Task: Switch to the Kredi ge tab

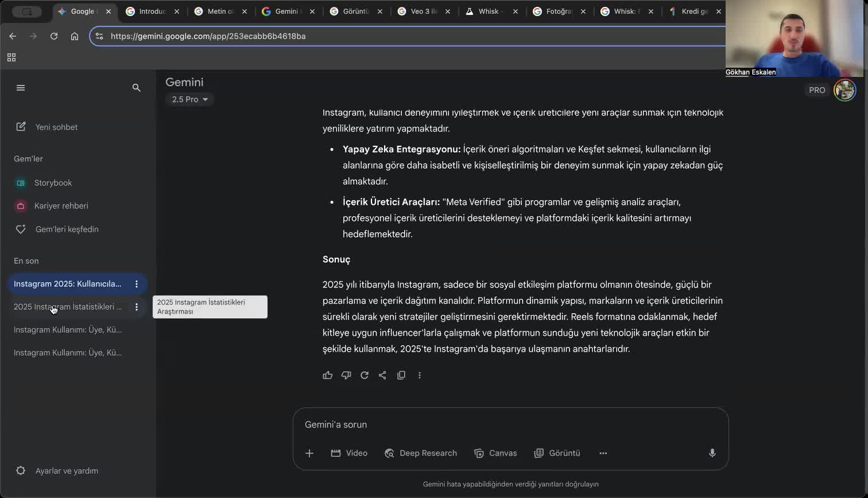Action: [695, 11]
